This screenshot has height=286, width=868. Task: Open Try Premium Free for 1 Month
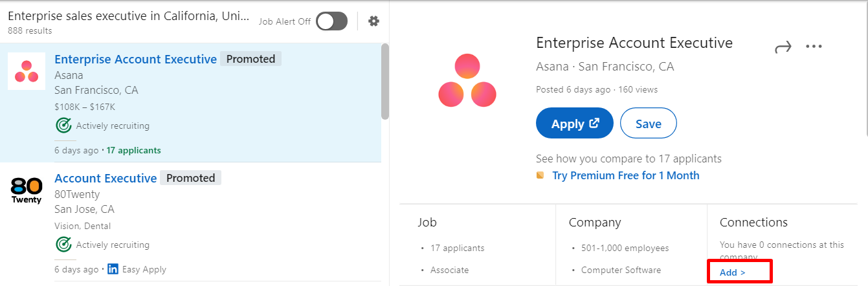click(x=625, y=175)
